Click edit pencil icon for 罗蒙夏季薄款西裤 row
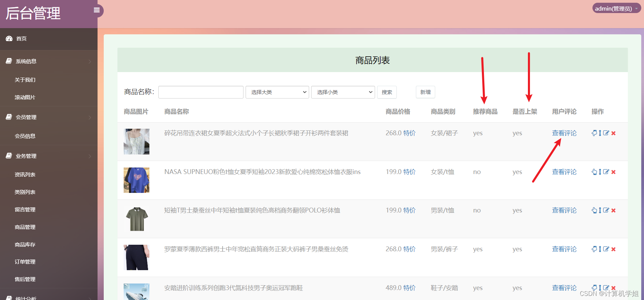644x300 pixels. 606,249
